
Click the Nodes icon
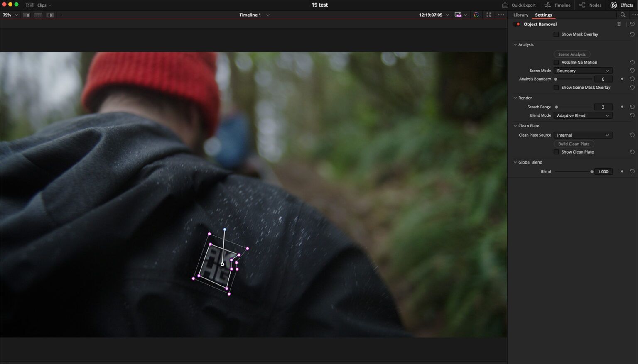point(591,5)
